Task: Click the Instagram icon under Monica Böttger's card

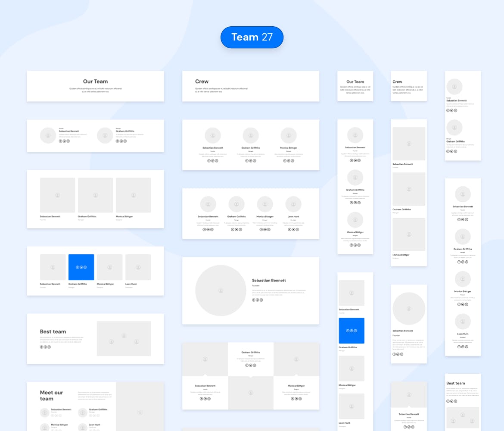Action: tap(292, 161)
